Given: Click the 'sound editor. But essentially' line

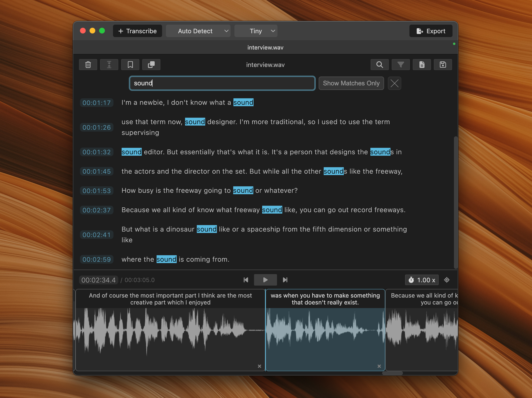Looking at the screenshot, I should click(261, 152).
